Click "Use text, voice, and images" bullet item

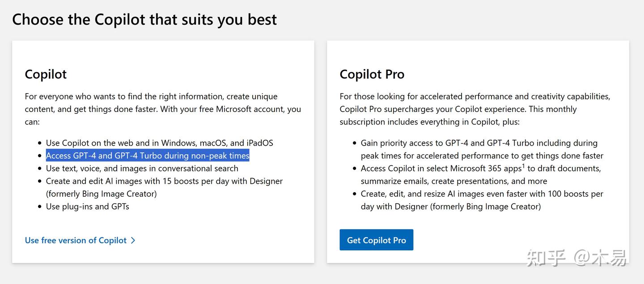pos(142,168)
